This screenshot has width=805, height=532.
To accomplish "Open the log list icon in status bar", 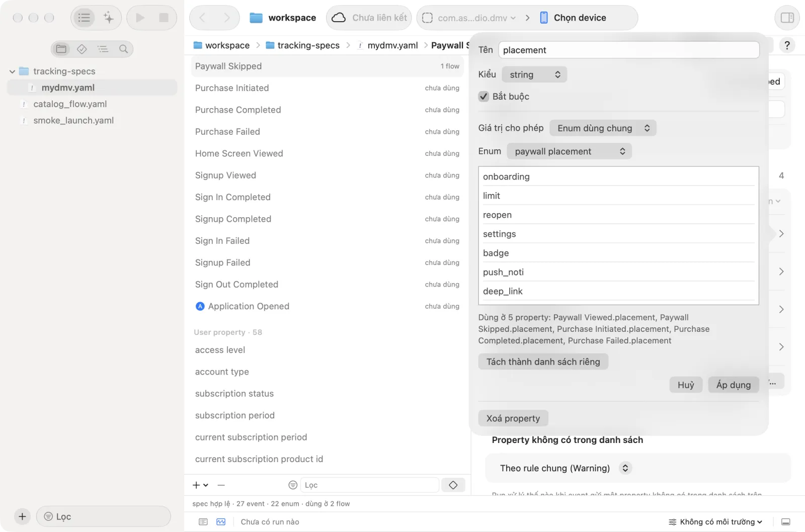I will [203, 522].
